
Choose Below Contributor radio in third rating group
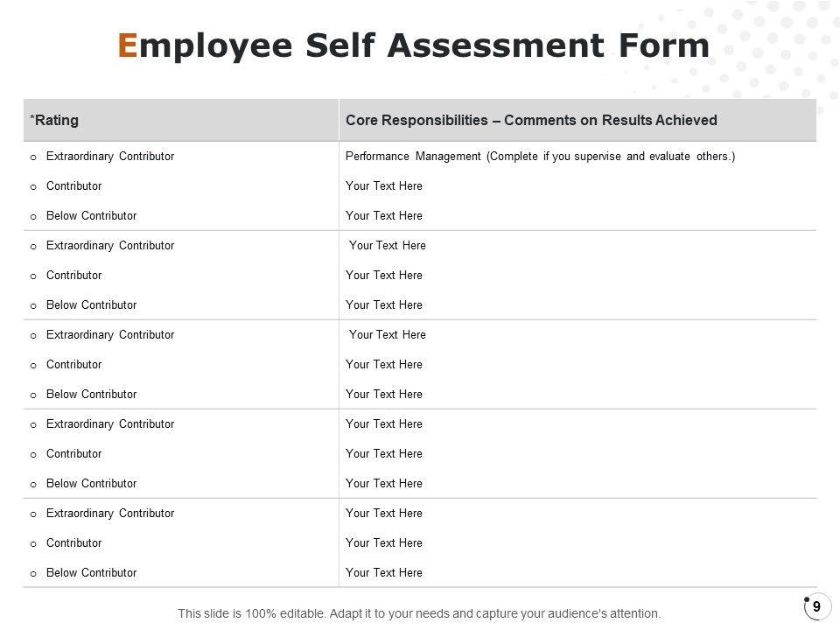pyautogui.click(x=33, y=395)
